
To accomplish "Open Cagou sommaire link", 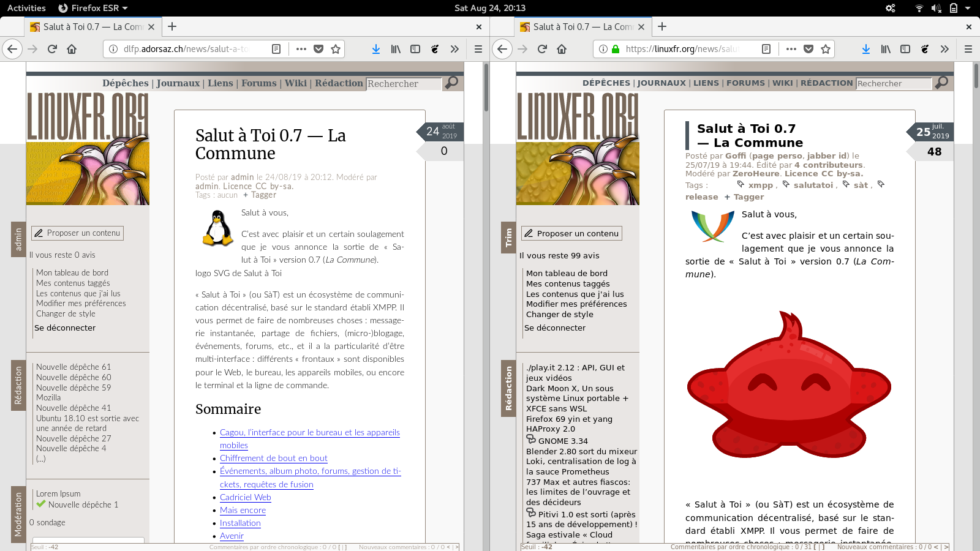I will 310,438.
